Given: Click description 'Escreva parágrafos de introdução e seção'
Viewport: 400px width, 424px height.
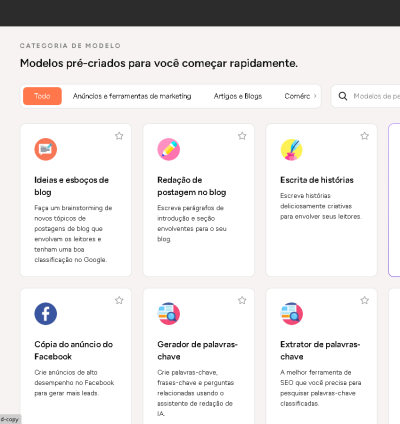Looking at the screenshot, I should point(192,223).
